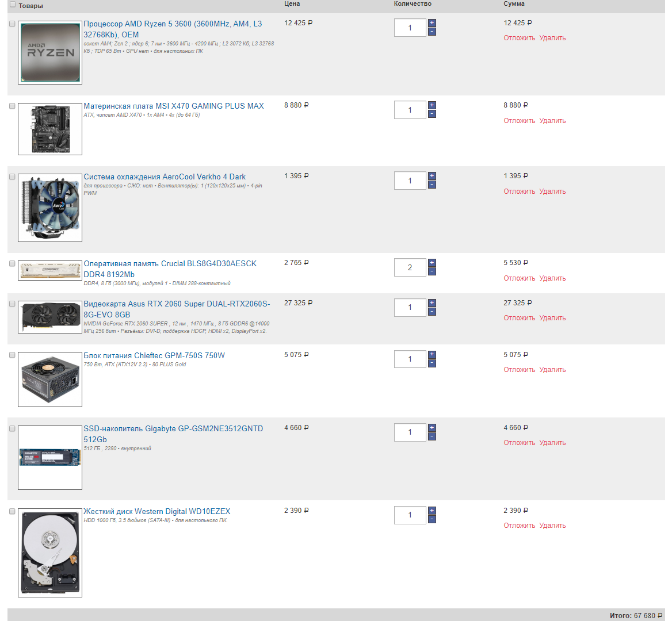This screenshot has height=621, width=672.
Task: Increase quantity of MSI X470 motherboard
Action: (x=432, y=105)
